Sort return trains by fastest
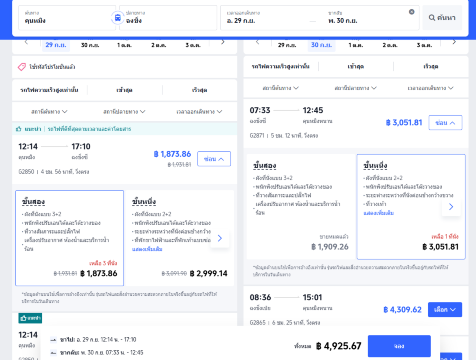Viewport: 476px width, 360px height. tap(431, 67)
